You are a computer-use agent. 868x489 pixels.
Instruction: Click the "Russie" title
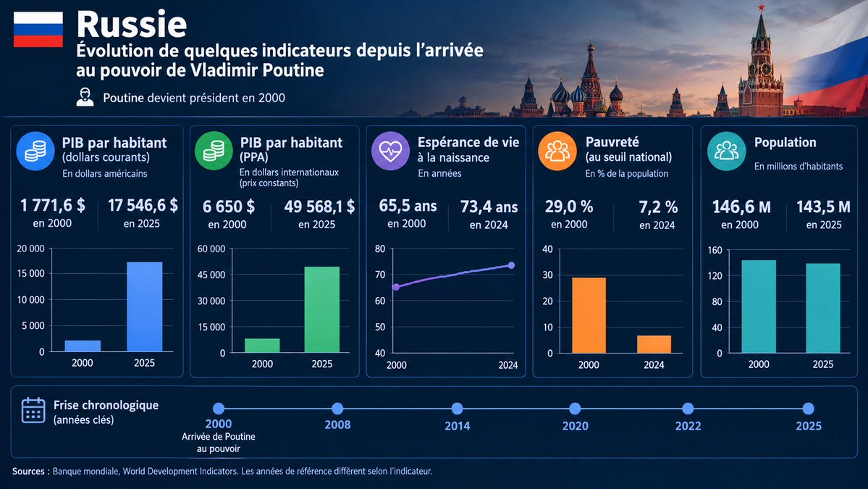point(132,25)
